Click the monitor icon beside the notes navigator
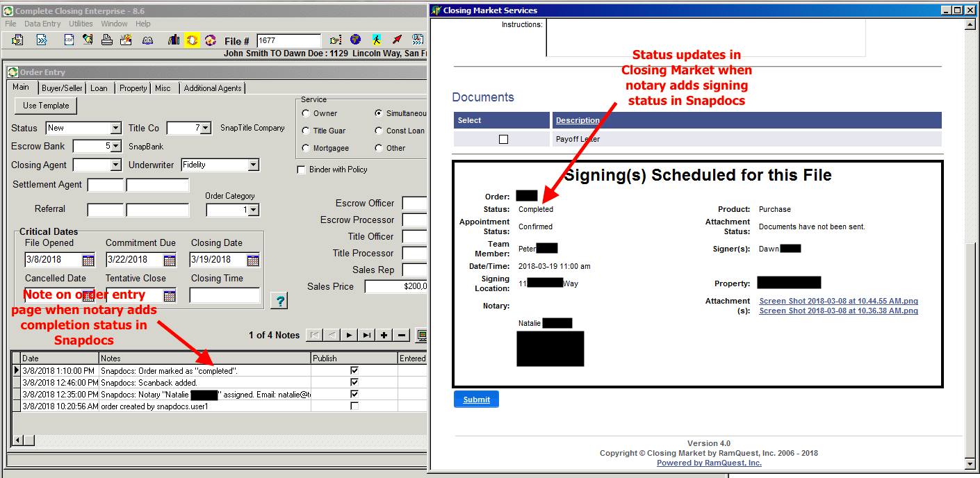 click(421, 335)
